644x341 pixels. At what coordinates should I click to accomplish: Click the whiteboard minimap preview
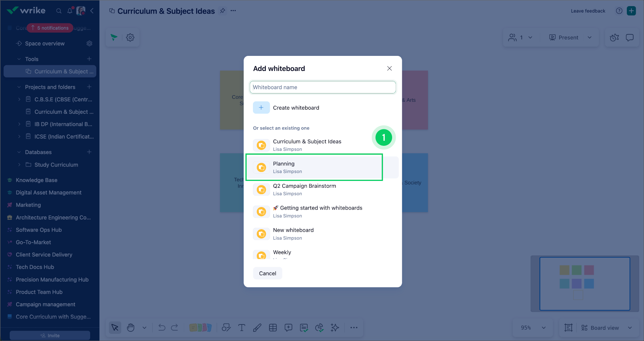tap(585, 283)
